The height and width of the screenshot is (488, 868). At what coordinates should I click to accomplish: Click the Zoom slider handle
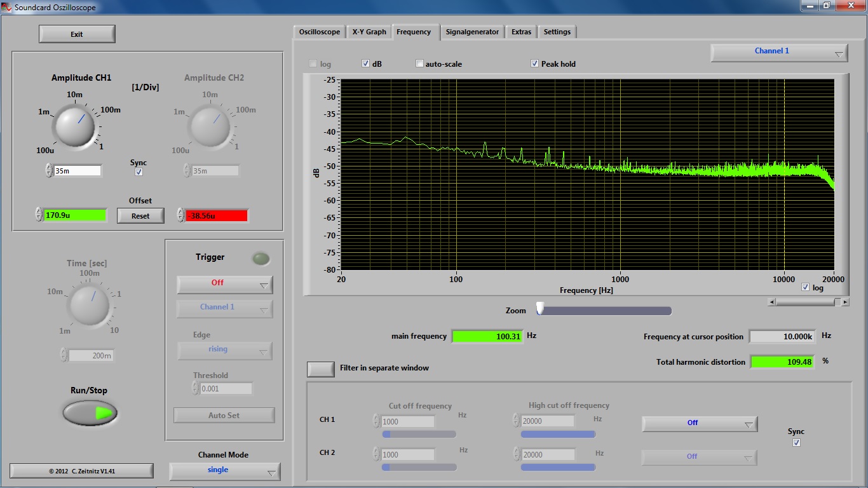[x=540, y=308]
